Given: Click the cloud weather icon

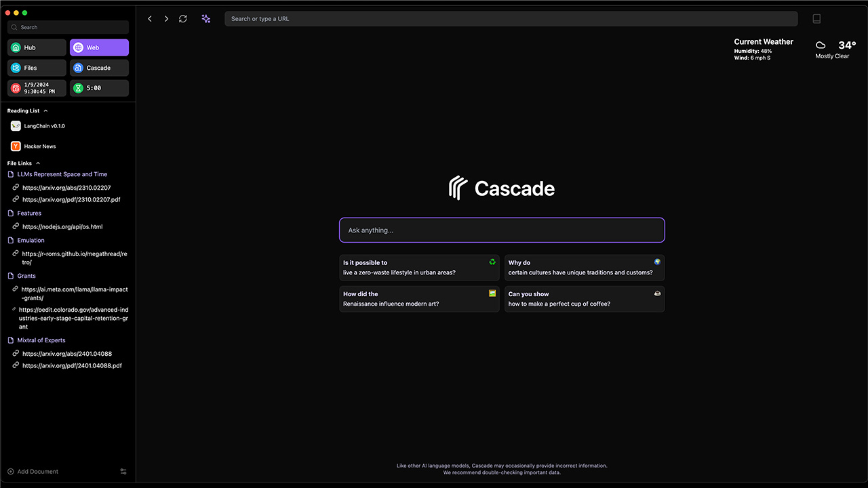Looking at the screenshot, I should (x=821, y=45).
